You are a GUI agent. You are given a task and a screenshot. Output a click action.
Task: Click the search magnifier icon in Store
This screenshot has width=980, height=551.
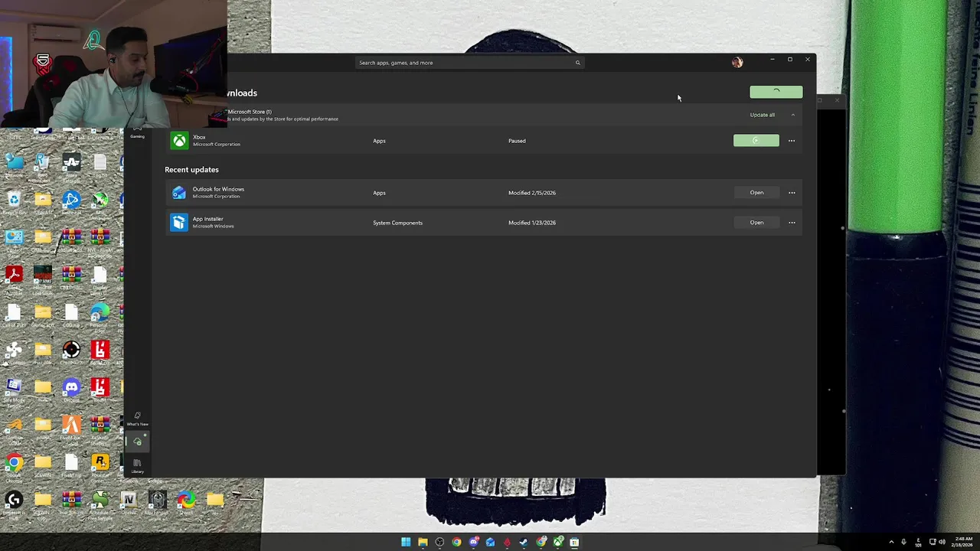(x=577, y=63)
